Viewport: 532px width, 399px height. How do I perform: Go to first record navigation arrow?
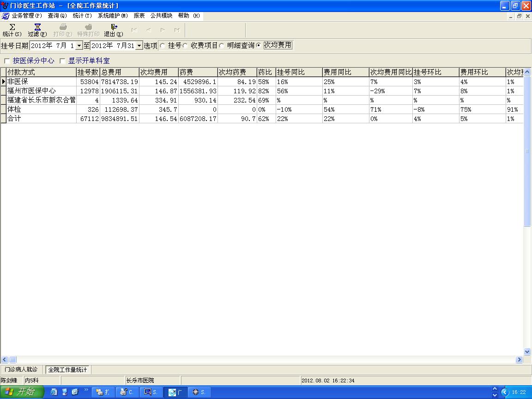click(x=134, y=30)
